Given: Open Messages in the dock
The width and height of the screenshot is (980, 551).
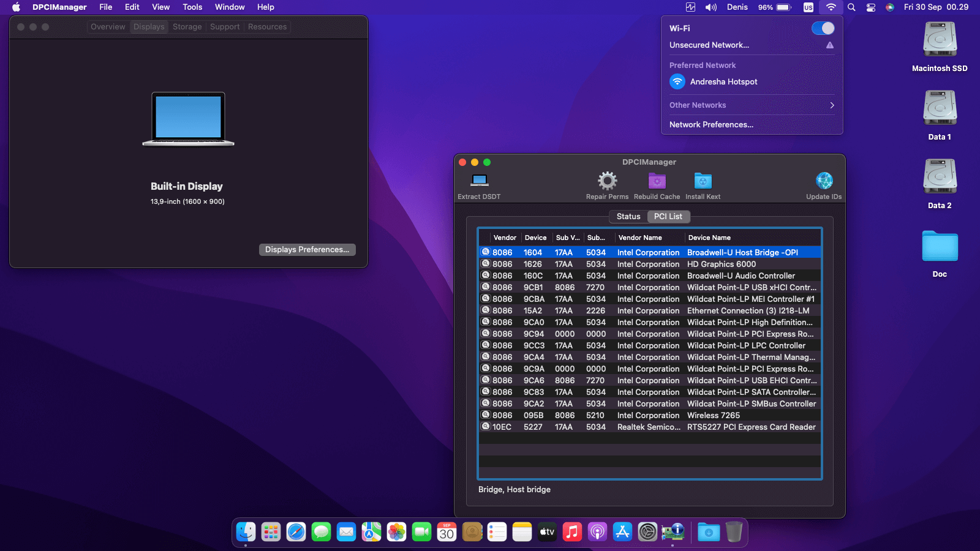Looking at the screenshot, I should (321, 532).
